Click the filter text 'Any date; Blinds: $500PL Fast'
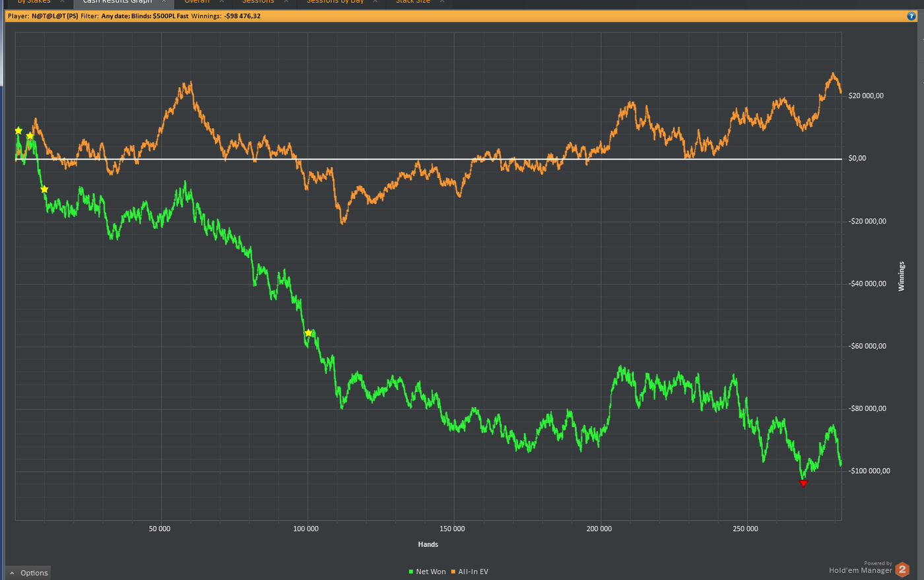924x580 pixels. pos(145,16)
